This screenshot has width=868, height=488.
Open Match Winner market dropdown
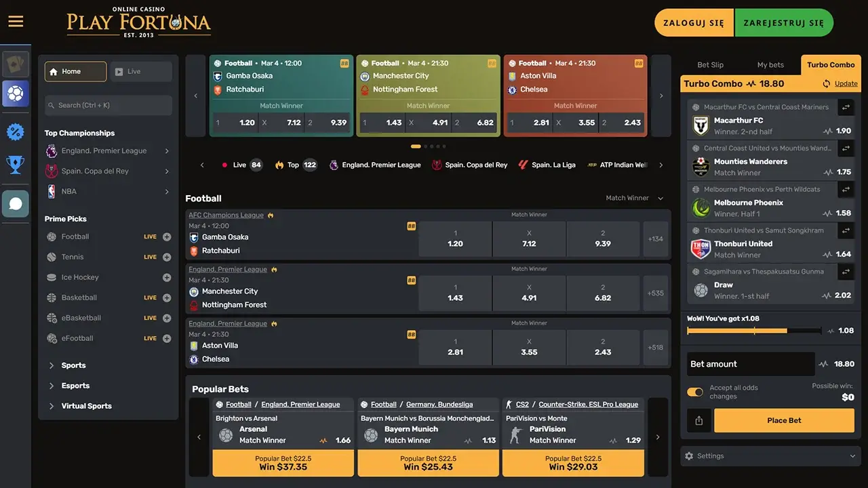coord(635,198)
